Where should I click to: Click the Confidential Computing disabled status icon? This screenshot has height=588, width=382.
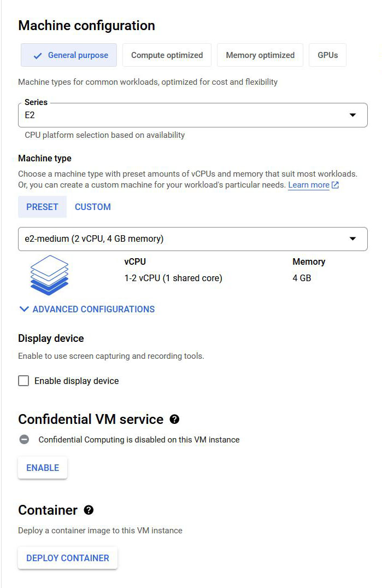click(x=25, y=440)
